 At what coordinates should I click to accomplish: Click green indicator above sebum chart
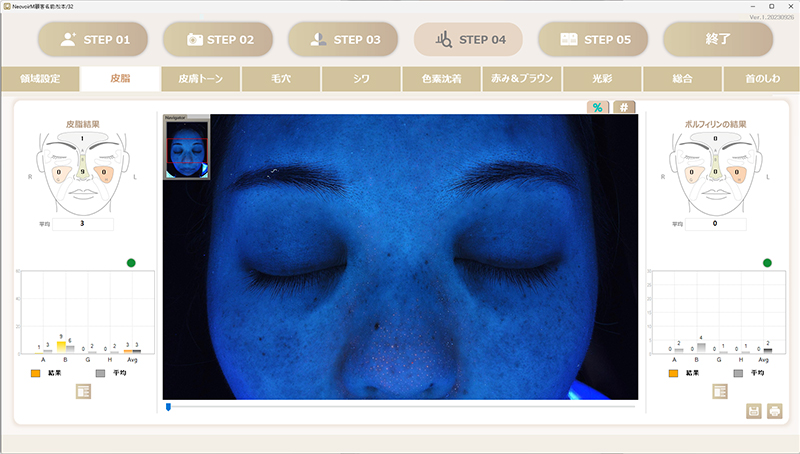(131, 263)
